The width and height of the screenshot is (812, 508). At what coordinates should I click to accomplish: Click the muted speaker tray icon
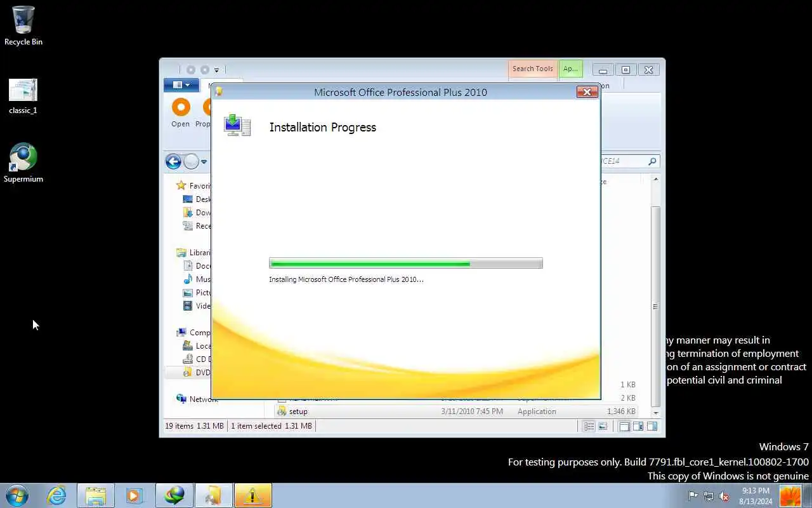coord(724,496)
